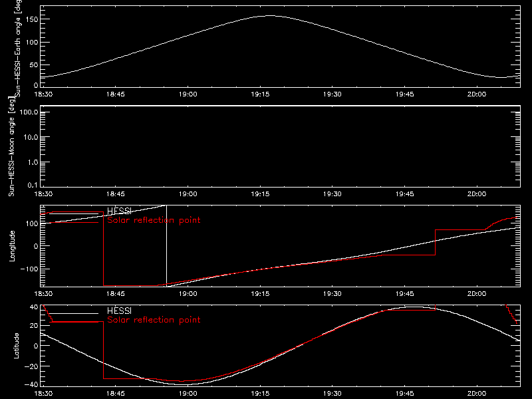Click white vertical wrap line in Longitude plot

pos(167,245)
